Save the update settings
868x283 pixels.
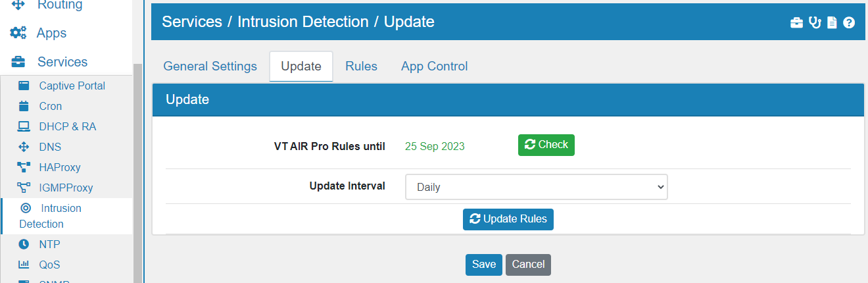click(x=484, y=265)
